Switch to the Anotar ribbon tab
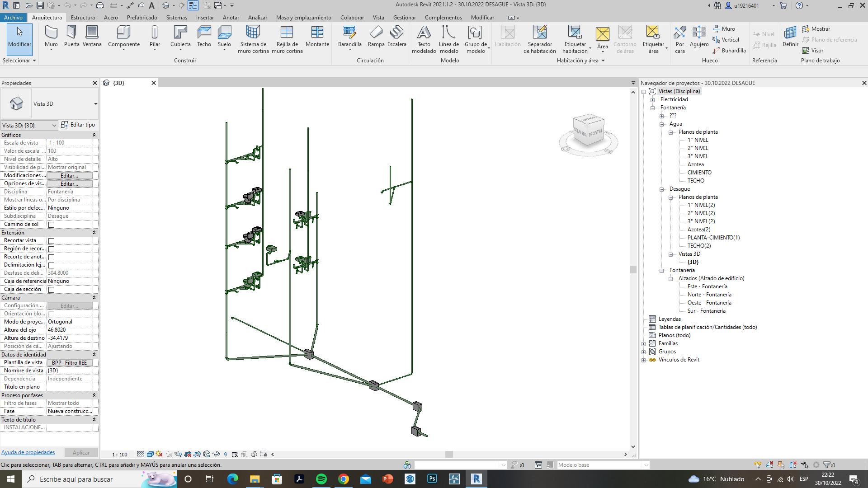The image size is (868, 488). coord(231,18)
